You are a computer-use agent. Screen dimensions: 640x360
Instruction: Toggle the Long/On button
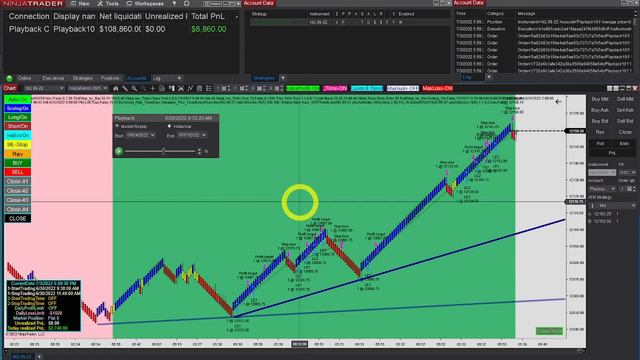tap(18, 117)
